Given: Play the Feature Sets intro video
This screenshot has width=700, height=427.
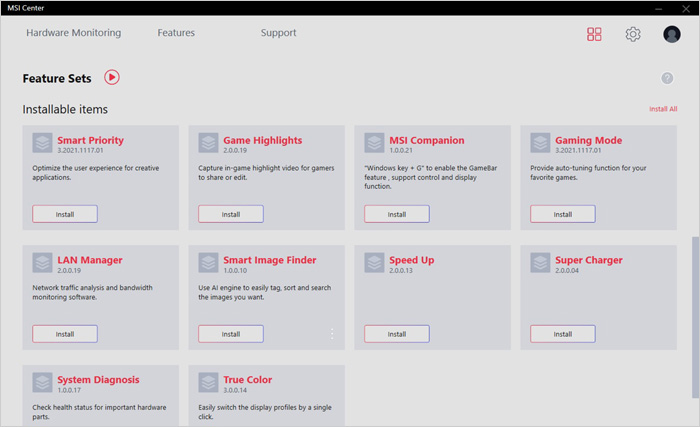Looking at the screenshot, I should pyautogui.click(x=112, y=77).
